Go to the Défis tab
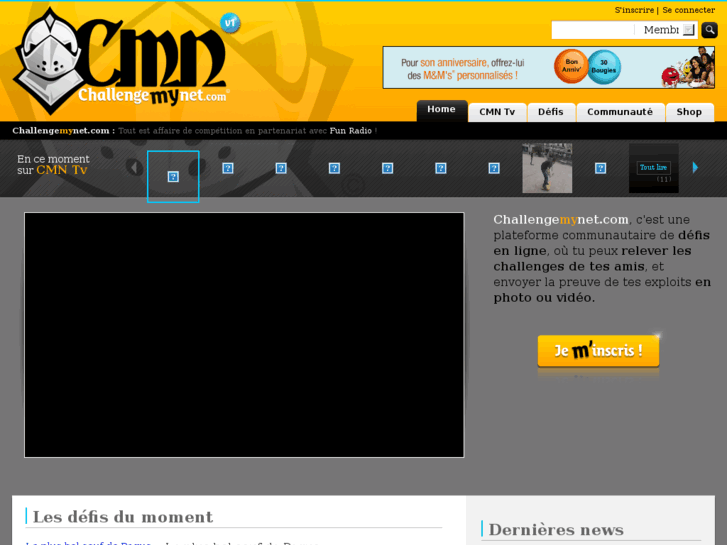The width and height of the screenshot is (727, 545). click(551, 112)
